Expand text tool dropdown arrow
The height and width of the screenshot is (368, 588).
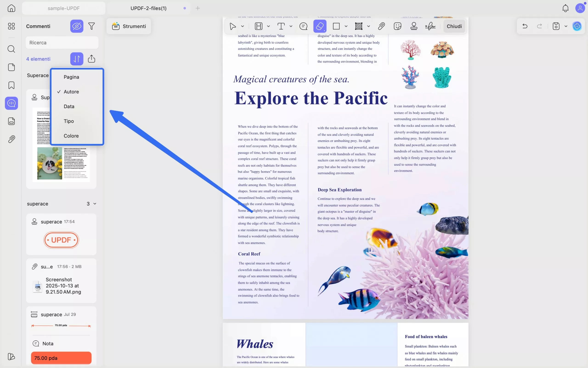291,26
